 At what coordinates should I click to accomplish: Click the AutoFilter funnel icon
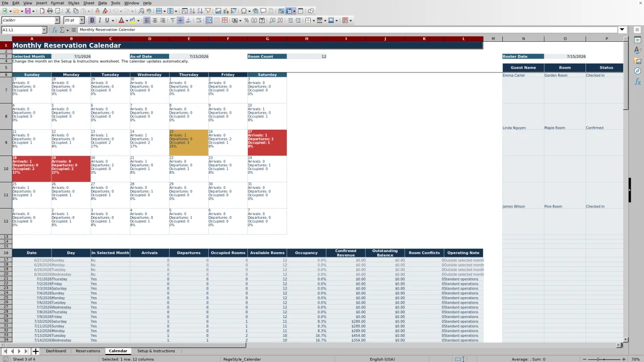[208, 11]
